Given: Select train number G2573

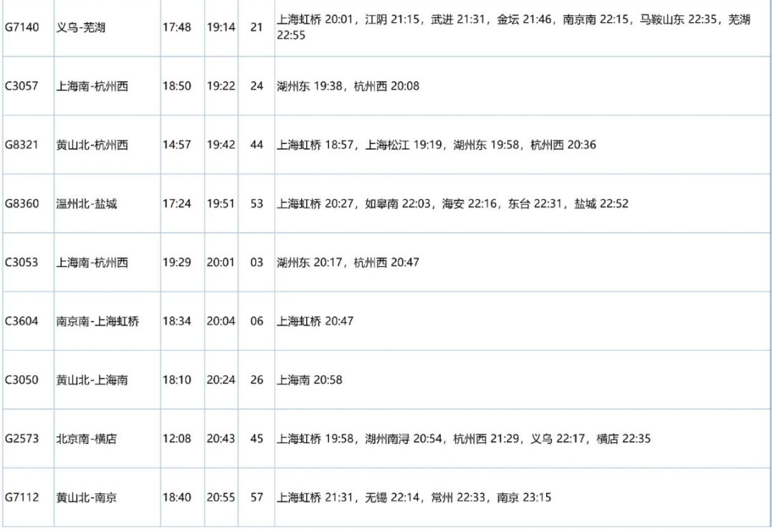Looking at the screenshot, I should coord(21,438).
